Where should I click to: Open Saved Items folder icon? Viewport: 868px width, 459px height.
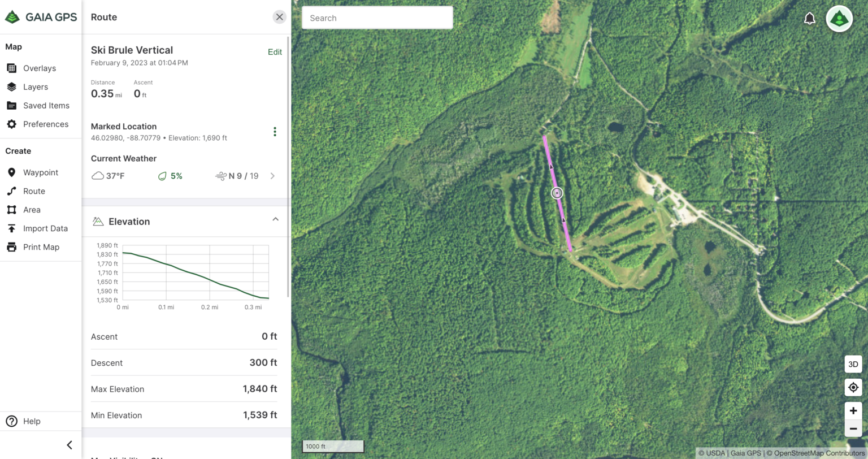[x=11, y=105]
